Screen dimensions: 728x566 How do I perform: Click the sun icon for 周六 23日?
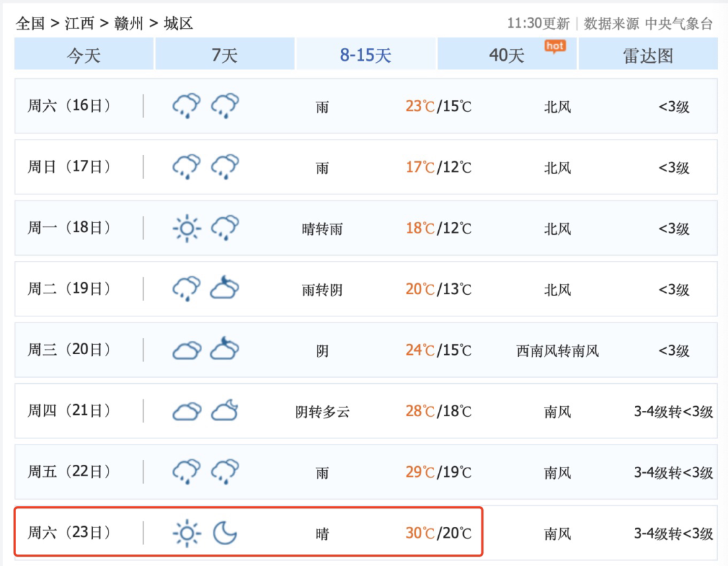tap(187, 532)
